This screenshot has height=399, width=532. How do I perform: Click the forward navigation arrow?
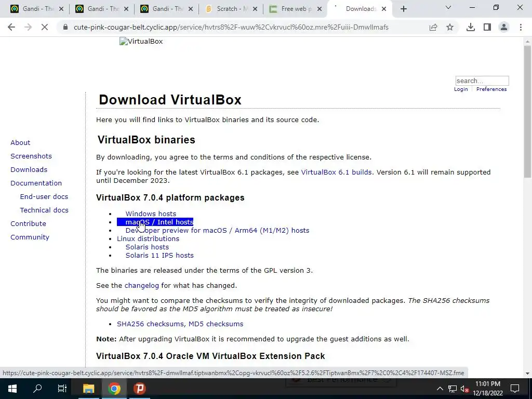coord(28,27)
